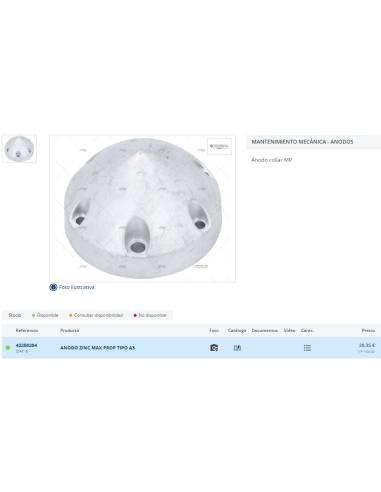The image size is (381, 492).
Task: Click the brand logo on product image
Action: [x=219, y=146]
